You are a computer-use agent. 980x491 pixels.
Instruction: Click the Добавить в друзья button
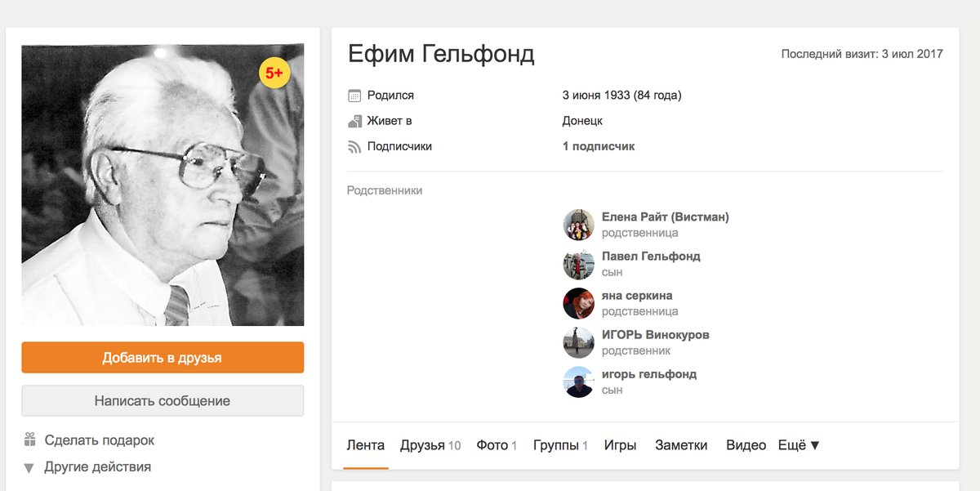point(163,357)
